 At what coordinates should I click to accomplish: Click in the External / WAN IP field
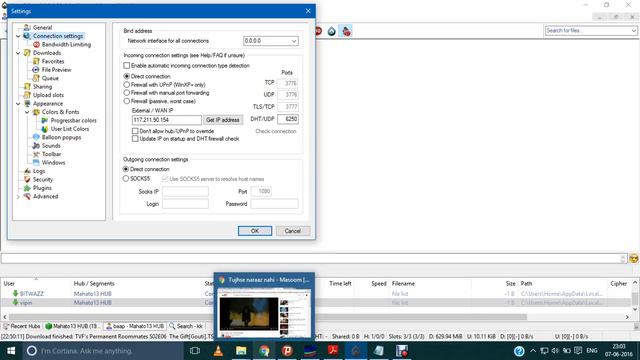(x=167, y=120)
